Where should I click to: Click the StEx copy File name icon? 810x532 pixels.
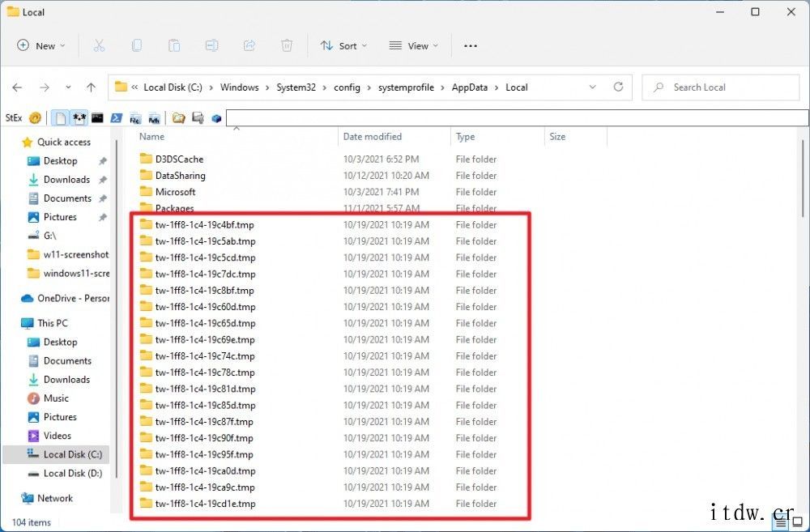135,118
